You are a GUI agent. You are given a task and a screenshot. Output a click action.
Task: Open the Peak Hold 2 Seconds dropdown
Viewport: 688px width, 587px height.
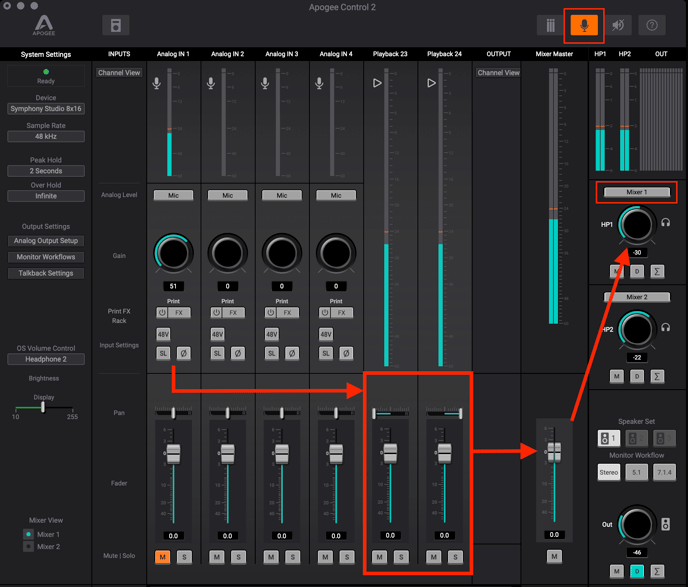coord(46,171)
